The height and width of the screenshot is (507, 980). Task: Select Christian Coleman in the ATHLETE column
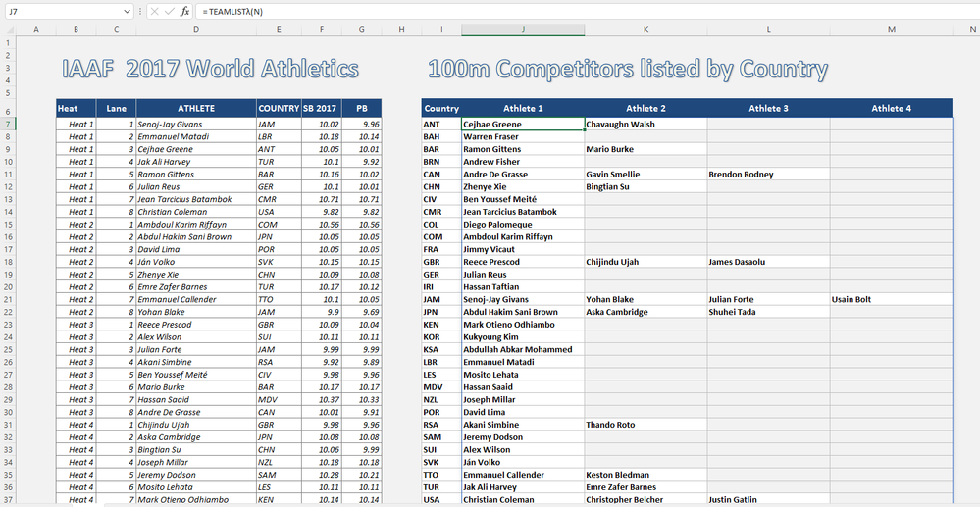(196, 212)
